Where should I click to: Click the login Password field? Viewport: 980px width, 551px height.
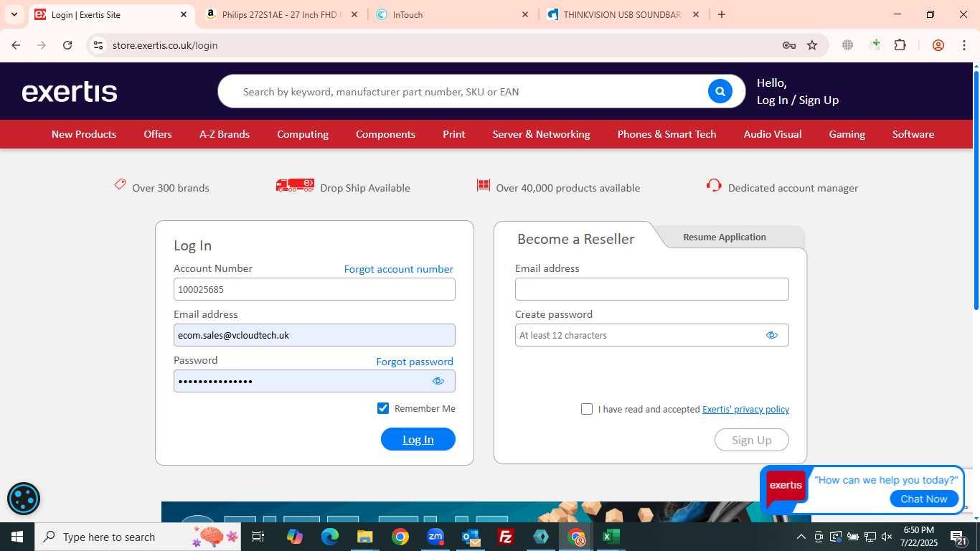[x=314, y=381]
